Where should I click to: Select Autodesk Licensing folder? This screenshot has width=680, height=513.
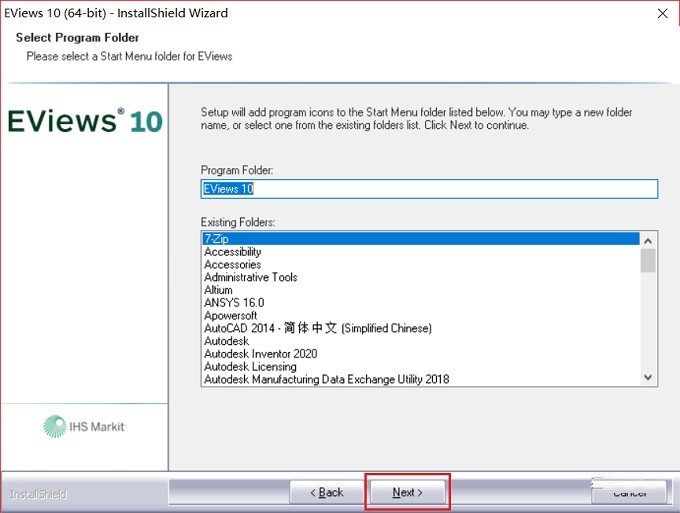point(421,366)
